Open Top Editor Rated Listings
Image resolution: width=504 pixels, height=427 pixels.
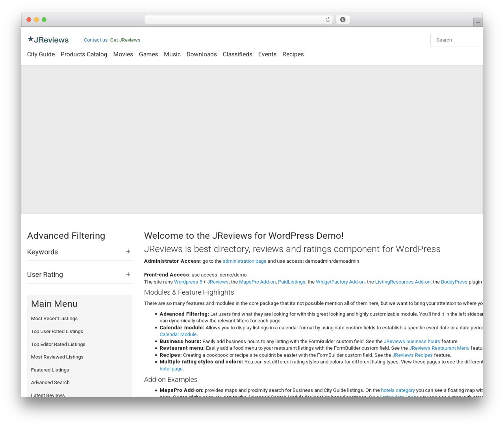(58, 344)
